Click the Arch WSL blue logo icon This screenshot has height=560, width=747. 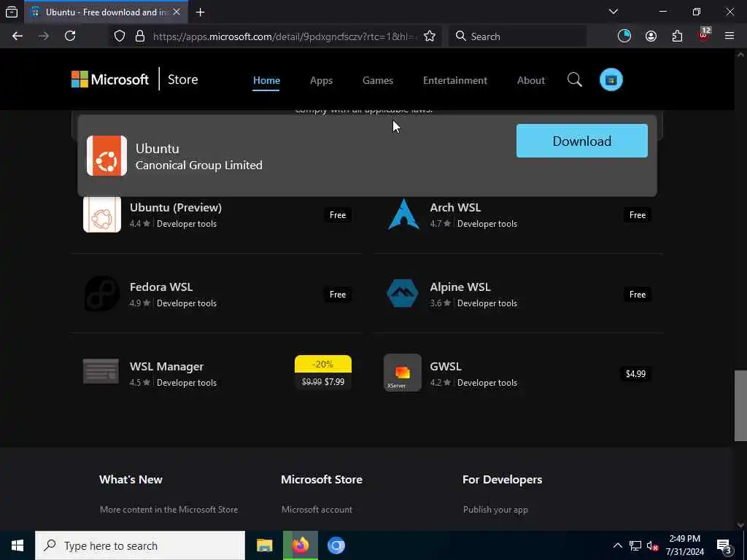point(403,214)
